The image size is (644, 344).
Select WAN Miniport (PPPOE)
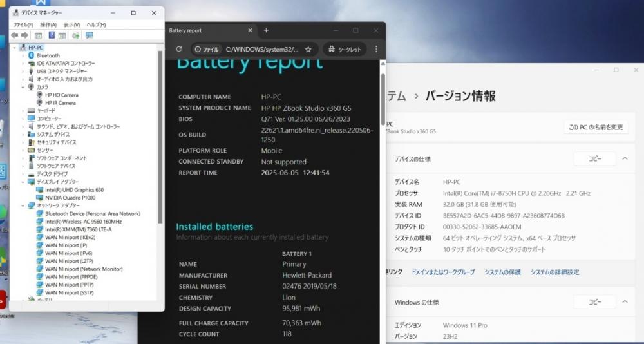71,276
